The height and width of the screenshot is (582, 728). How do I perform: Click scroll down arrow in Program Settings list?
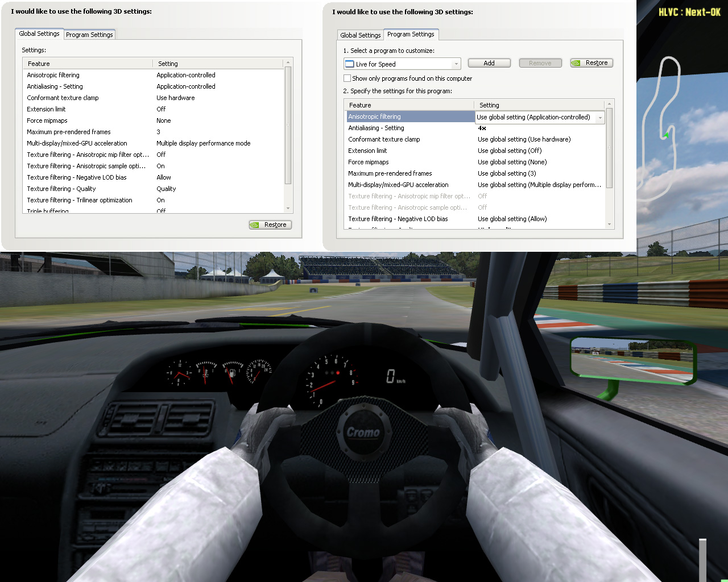point(609,225)
